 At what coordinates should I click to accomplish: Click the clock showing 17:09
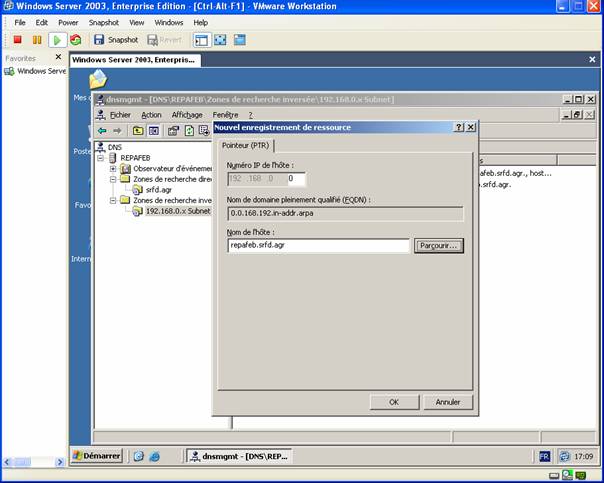(584, 456)
